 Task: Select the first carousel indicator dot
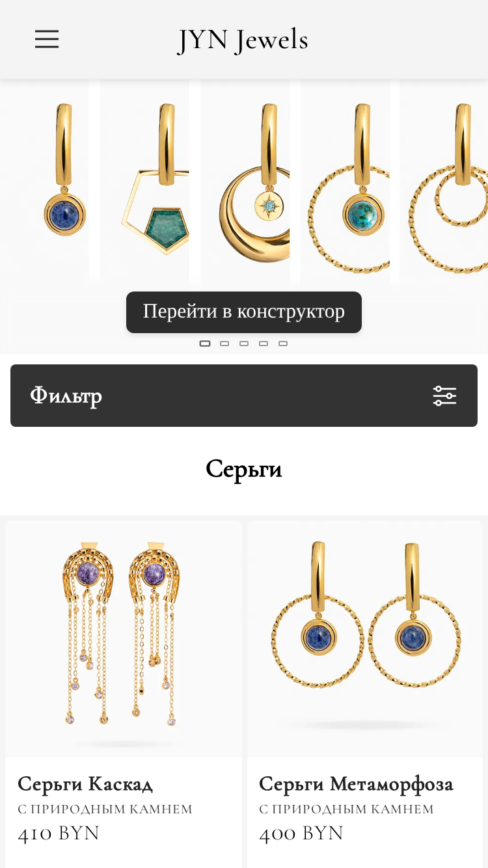pos(205,344)
